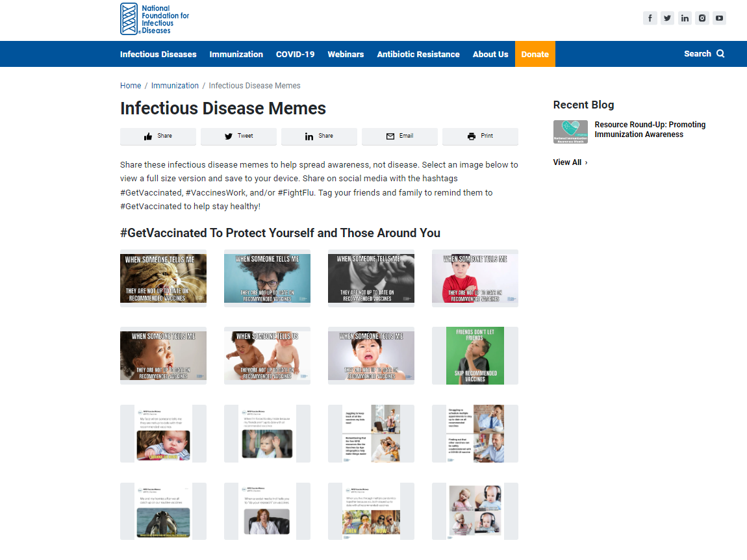Open NFID's Instagram icon

702,18
